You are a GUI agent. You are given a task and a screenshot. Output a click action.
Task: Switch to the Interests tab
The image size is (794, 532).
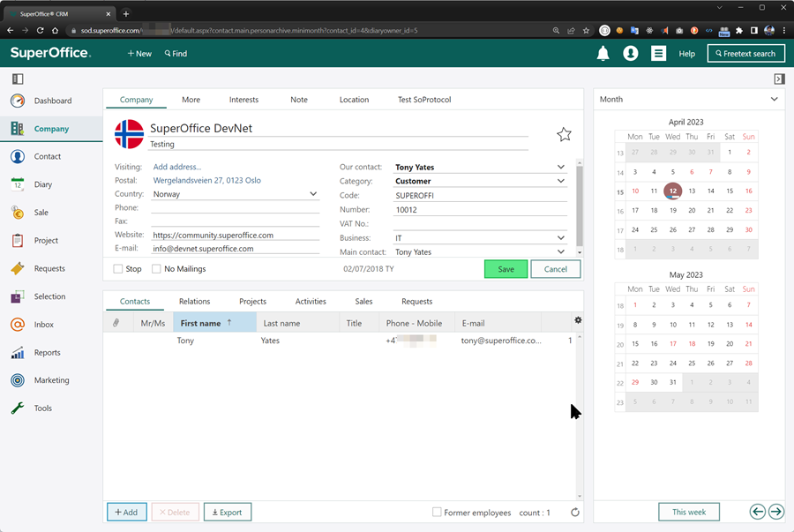coord(243,100)
